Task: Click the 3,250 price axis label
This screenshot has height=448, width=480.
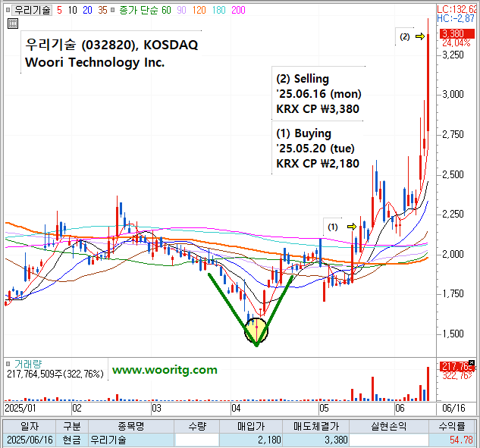Action: pyautogui.click(x=453, y=55)
